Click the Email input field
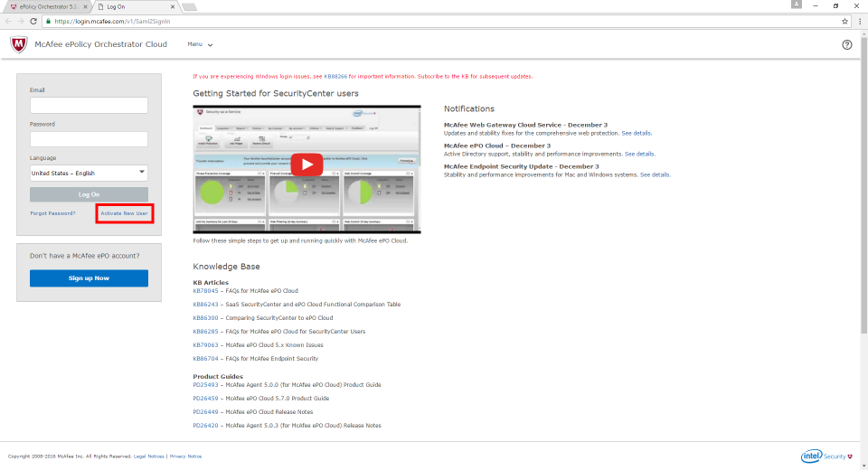Image resolution: width=868 pixels, height=470 pixels. point(89,106)
